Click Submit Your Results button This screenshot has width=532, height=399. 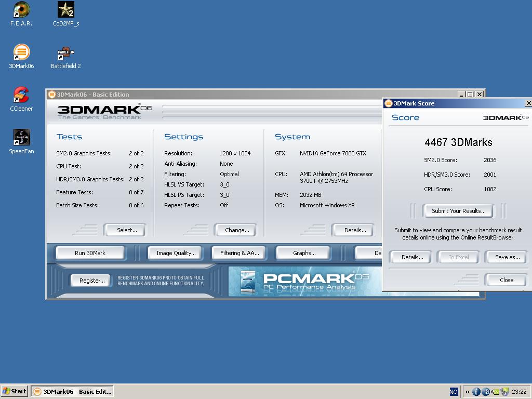point(458,211)
